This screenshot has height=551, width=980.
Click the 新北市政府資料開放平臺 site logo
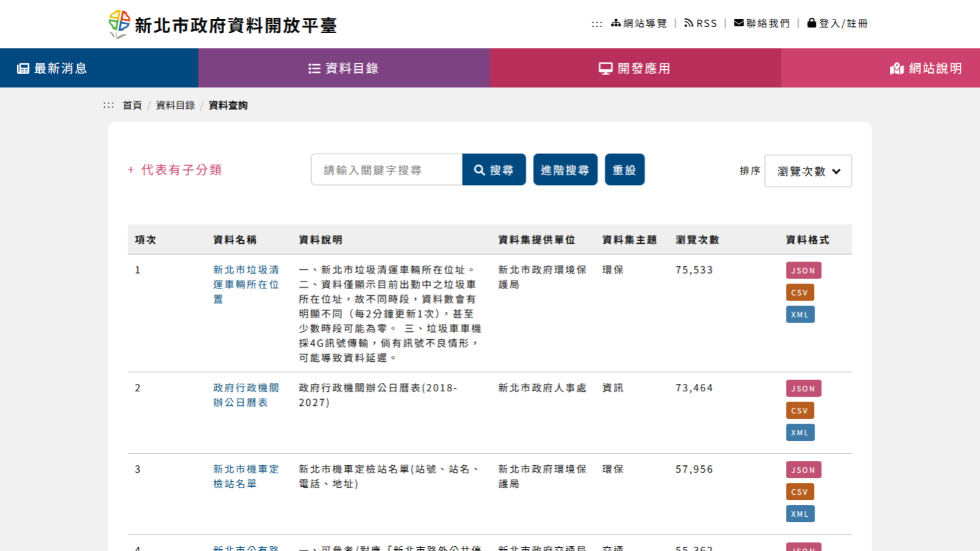[223, 24]
